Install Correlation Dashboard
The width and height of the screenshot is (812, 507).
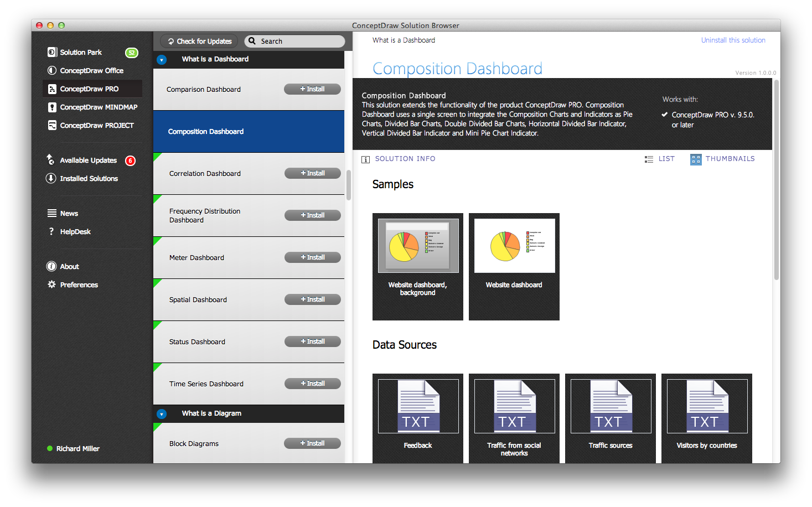(313, 173)
